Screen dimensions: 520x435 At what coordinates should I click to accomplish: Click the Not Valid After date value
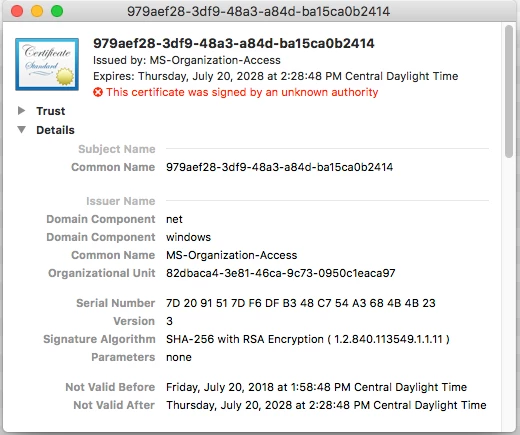(326, 405)
